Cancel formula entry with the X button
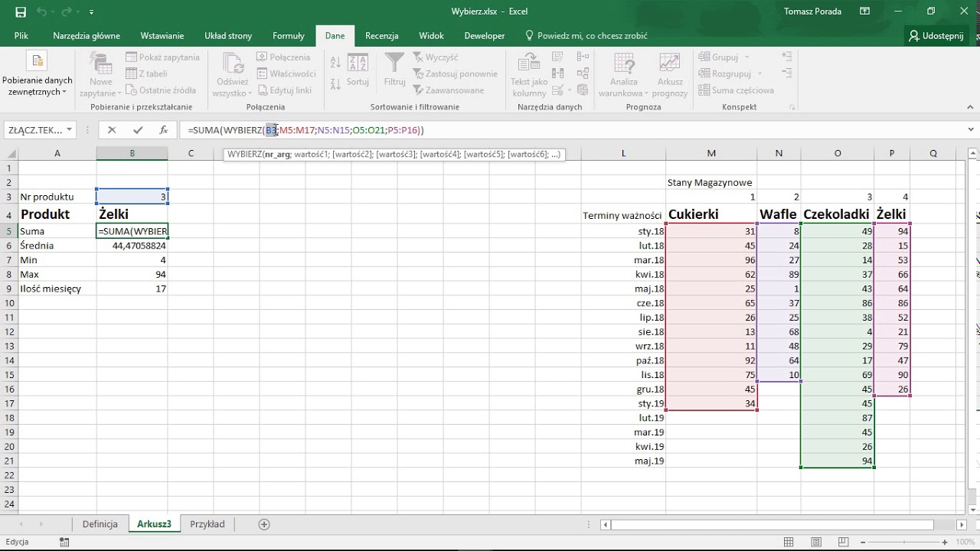The image size is (980, 551). click(x=112, y=130)
